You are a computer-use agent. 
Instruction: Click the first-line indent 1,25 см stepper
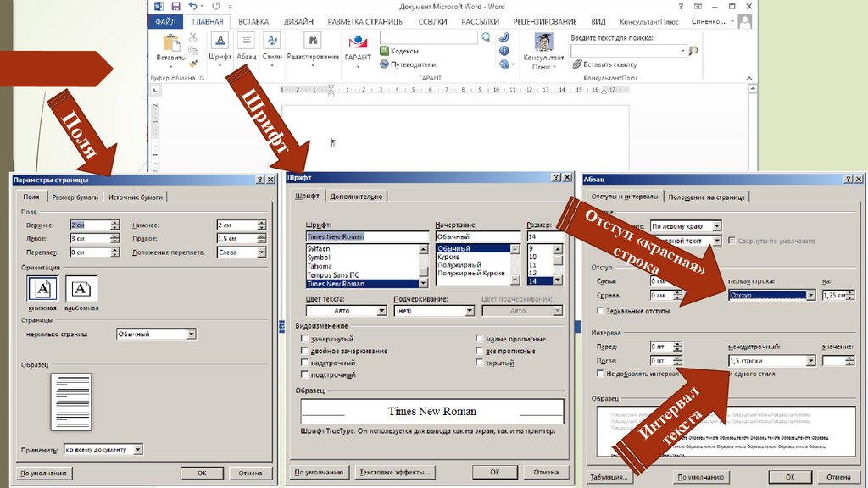tap(849, 296)
